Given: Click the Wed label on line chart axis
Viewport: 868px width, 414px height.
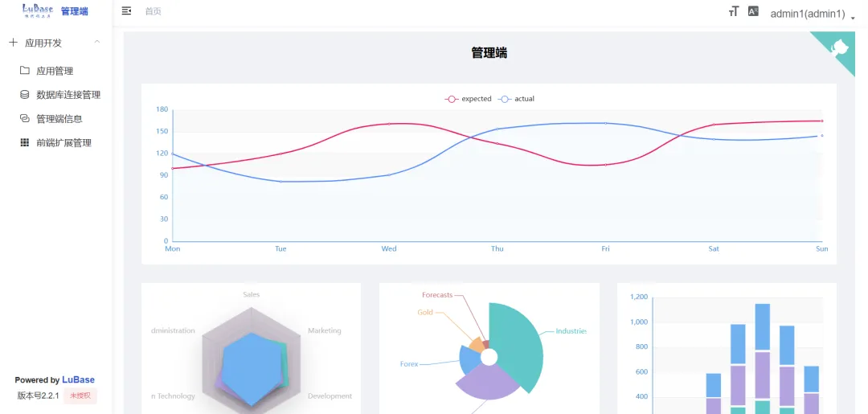Looking at the screenshot, I should 389,248.
